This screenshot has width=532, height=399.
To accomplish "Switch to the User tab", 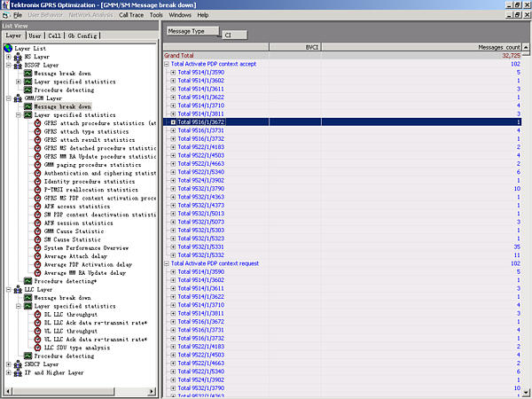I will (35, 35).
